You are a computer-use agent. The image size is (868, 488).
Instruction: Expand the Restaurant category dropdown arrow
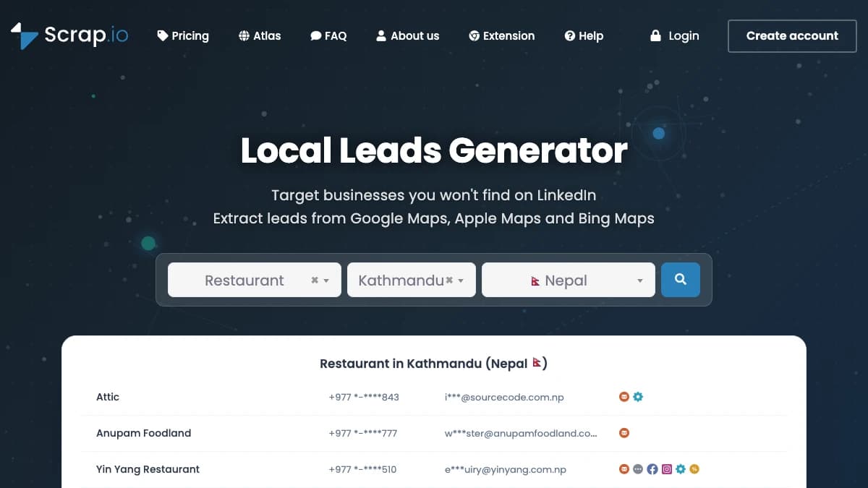point(327,281)
